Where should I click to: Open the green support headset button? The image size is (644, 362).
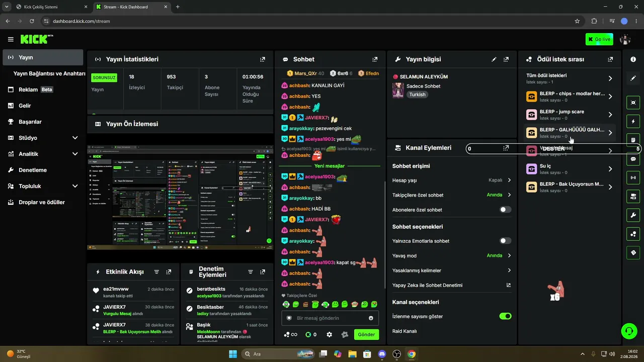tap(629, 331)
